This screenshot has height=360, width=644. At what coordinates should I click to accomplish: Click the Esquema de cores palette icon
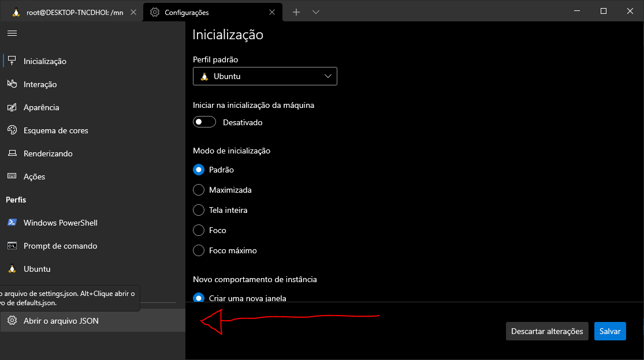pos(12,130)
